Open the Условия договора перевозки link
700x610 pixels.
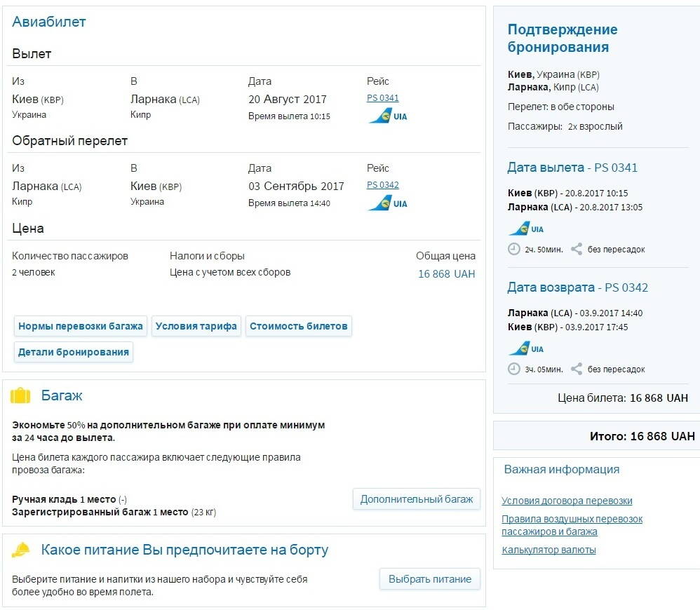pos(567,501)
